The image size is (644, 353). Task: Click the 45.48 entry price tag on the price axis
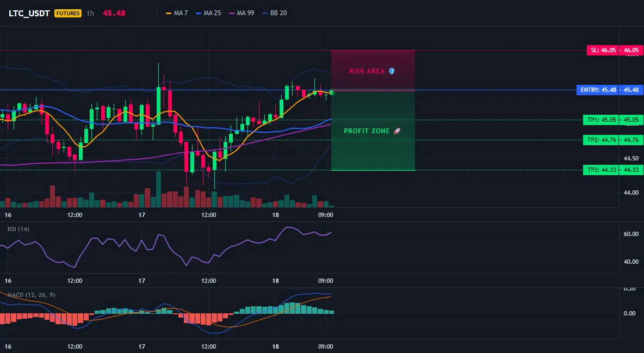(x=631, y=90)
